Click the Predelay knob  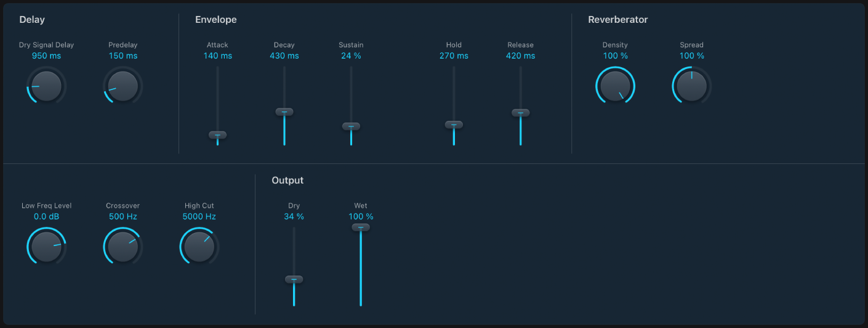coord(123,86)
